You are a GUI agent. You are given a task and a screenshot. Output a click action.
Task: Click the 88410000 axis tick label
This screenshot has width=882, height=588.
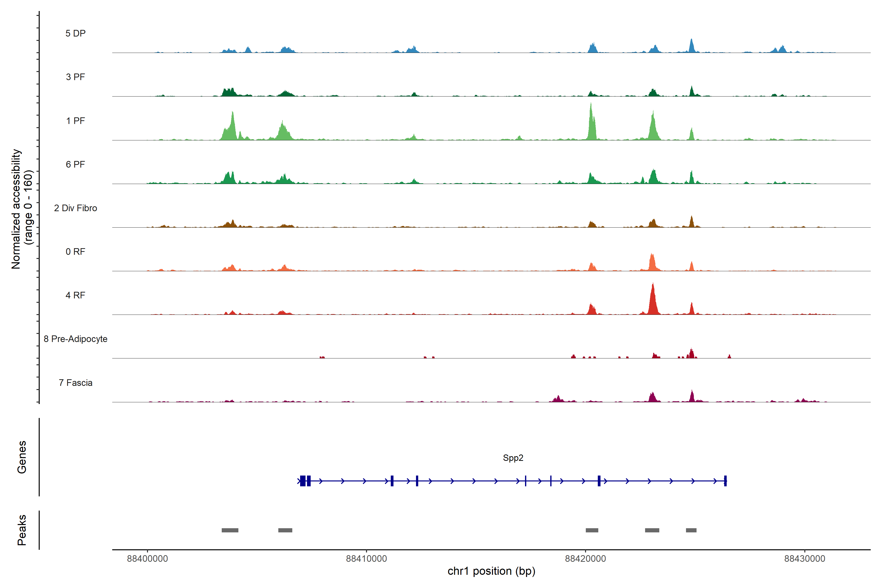click(366, 559)
